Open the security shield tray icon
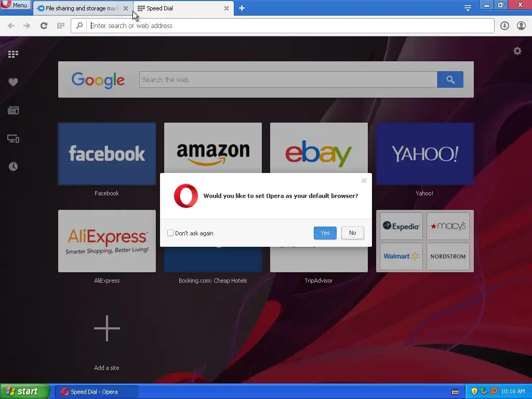 point(474,392)
